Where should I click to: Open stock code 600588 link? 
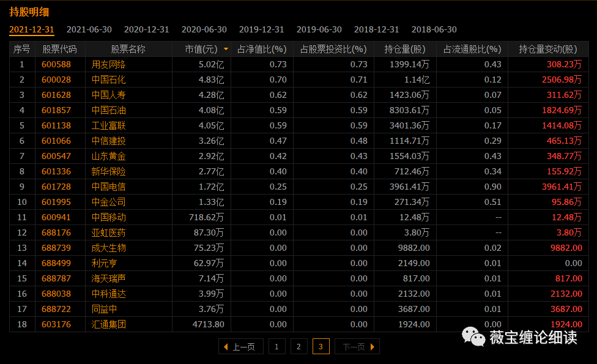pos(56,64)
